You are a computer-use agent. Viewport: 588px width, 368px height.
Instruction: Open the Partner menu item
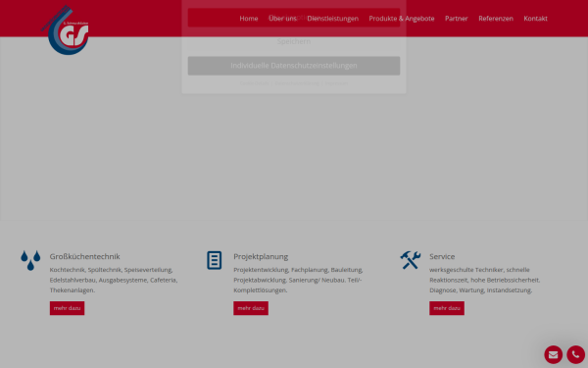coord(457,19)
